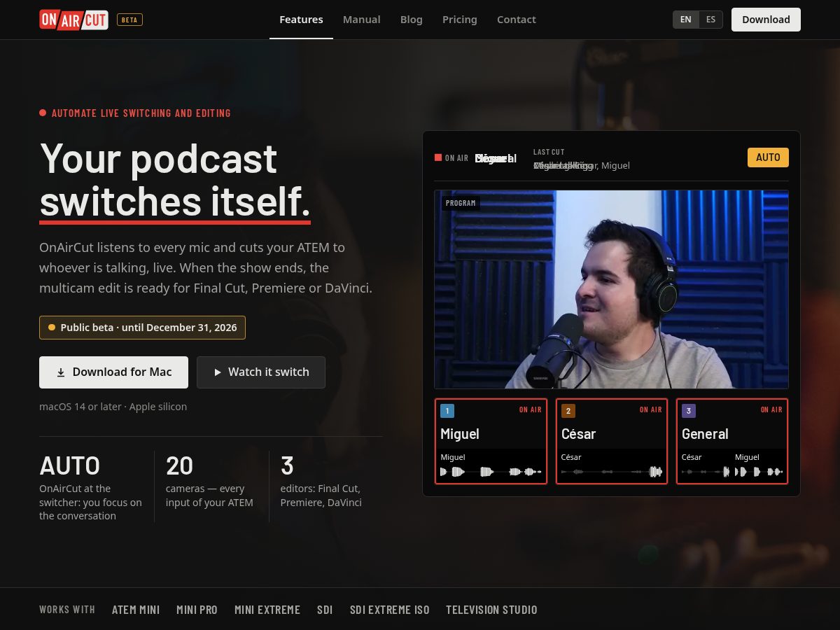Click the PROGRAM label on the preview
The height and width of the screenshot is (630, 840).
pyautogui.click(x=461, y=203)
